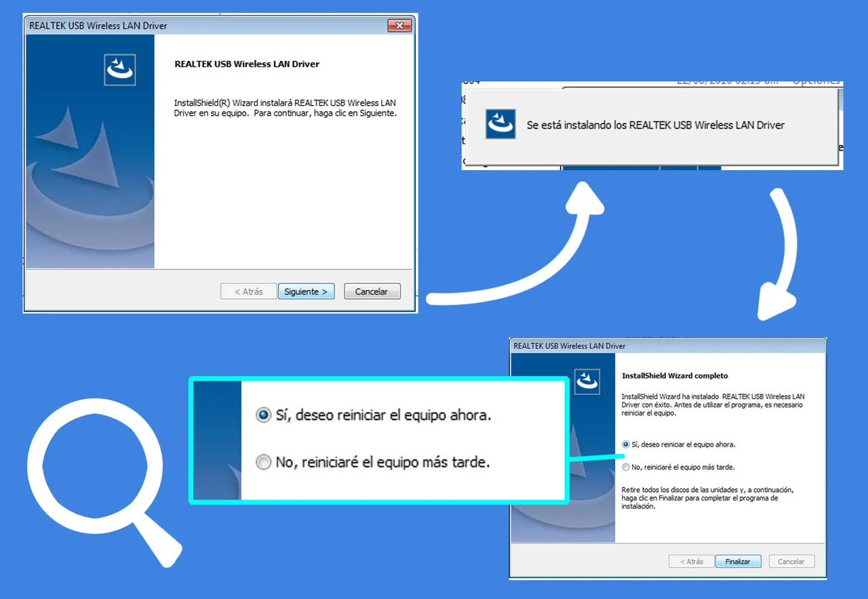868x599 pixels.
Task: Click InstallShield icon in the installing popup
Action: point(500,124)
